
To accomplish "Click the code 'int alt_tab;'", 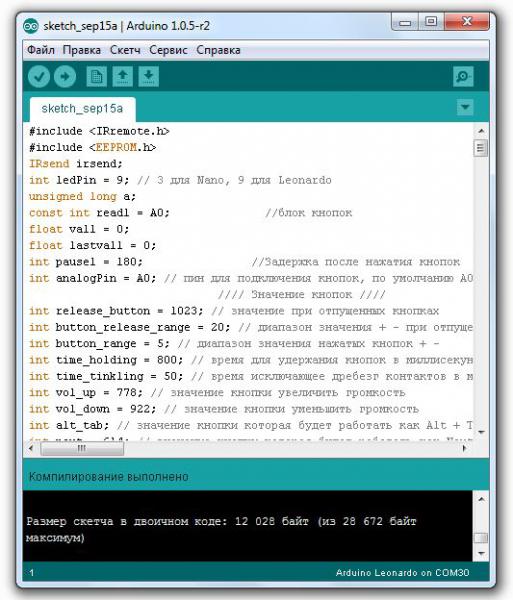I will click(x=69, y=426).
